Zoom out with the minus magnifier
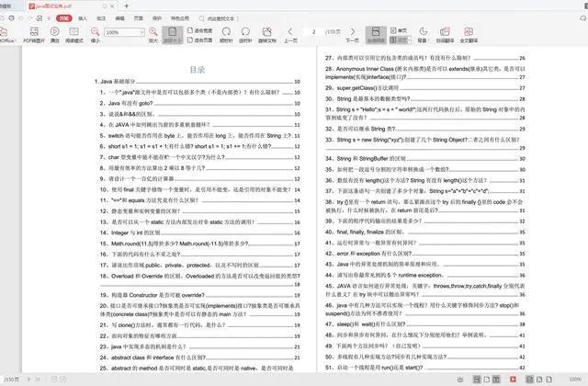This screenshot has width=588, height=386. click(96, 35)
